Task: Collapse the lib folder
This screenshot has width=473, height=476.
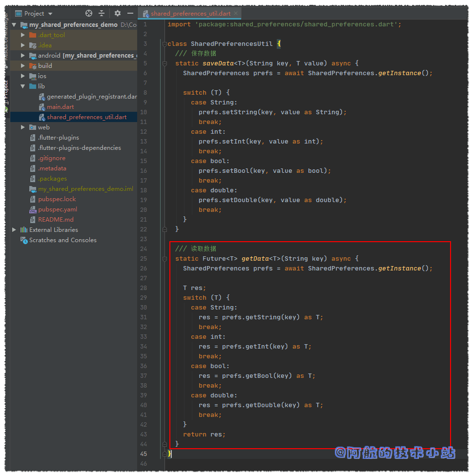Action: pos(22,86)
